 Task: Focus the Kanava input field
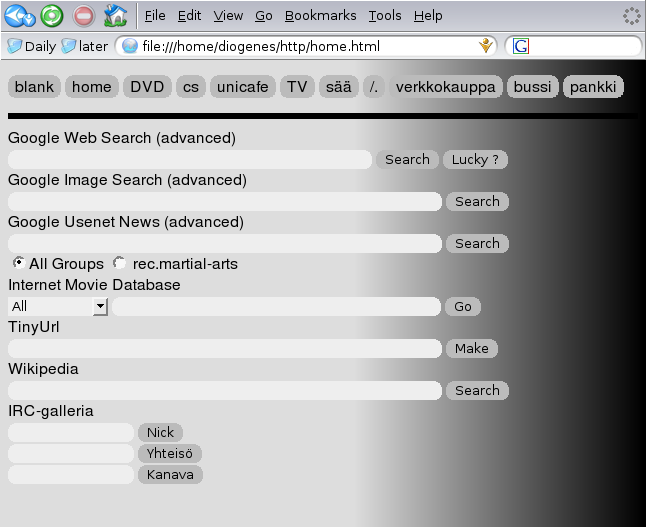pyautogui.click(x=71, y=475)
